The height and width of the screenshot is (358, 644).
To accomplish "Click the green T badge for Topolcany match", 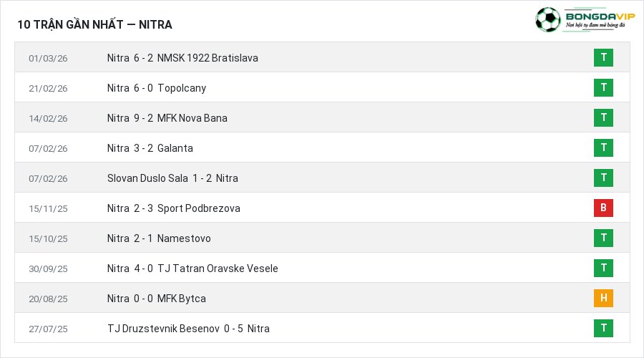I will tap(603, 87).
